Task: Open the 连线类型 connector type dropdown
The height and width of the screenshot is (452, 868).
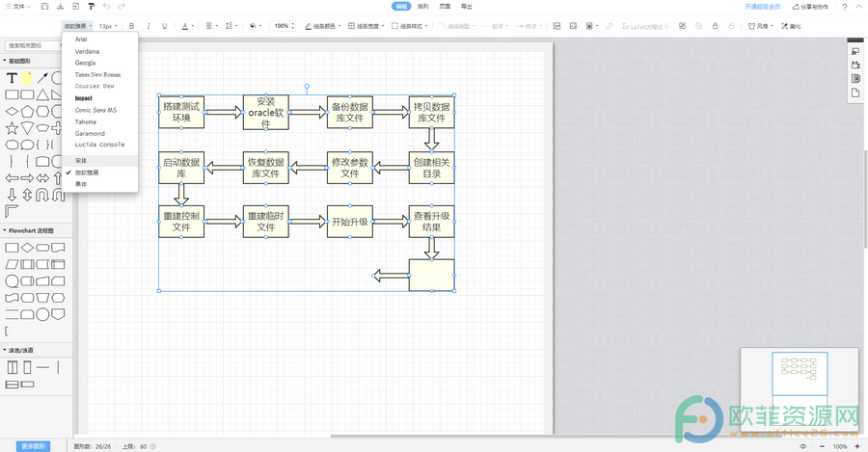Action: click(x=457, y=26)
